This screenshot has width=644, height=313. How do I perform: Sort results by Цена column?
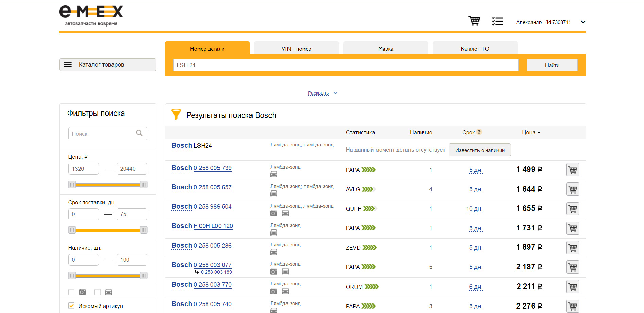(531, 132)
